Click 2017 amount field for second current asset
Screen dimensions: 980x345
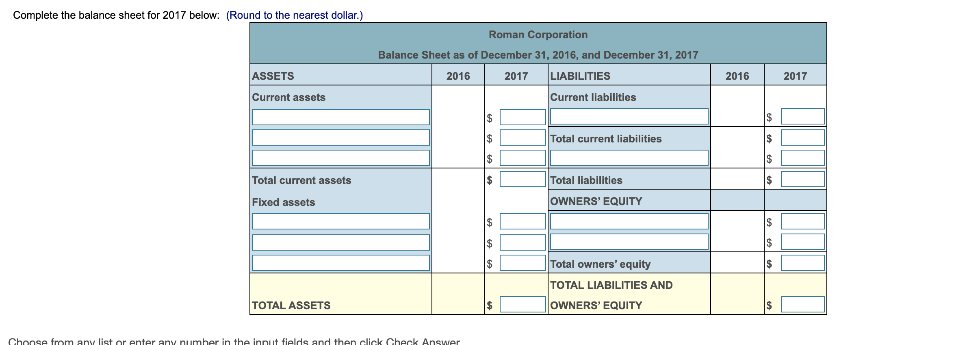523,138
